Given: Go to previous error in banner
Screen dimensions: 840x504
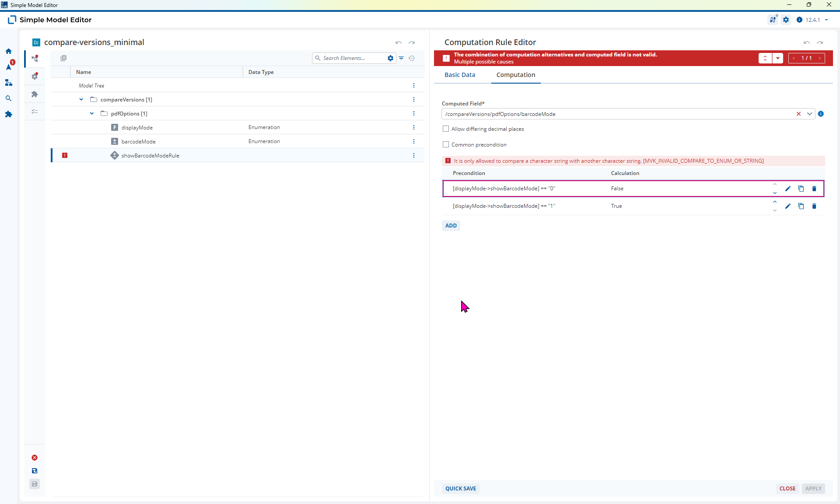Looking at the screenshot, I should point(794,58).
